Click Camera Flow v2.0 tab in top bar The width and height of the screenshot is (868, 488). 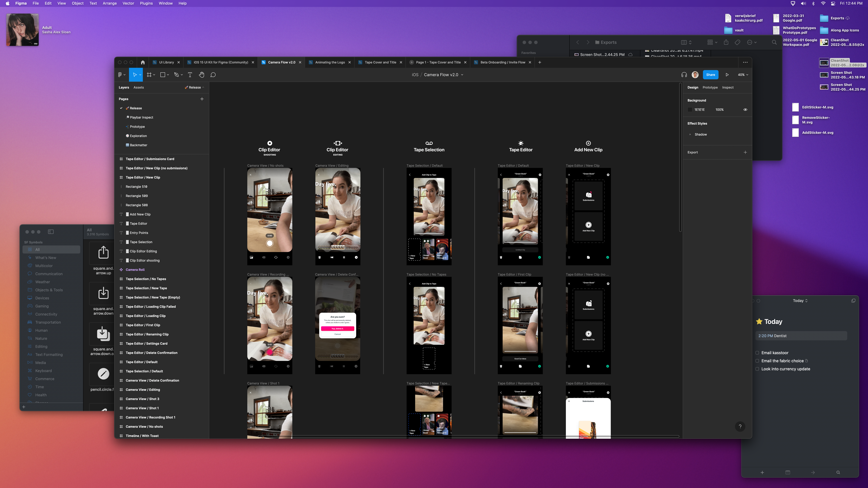[281, 62]
